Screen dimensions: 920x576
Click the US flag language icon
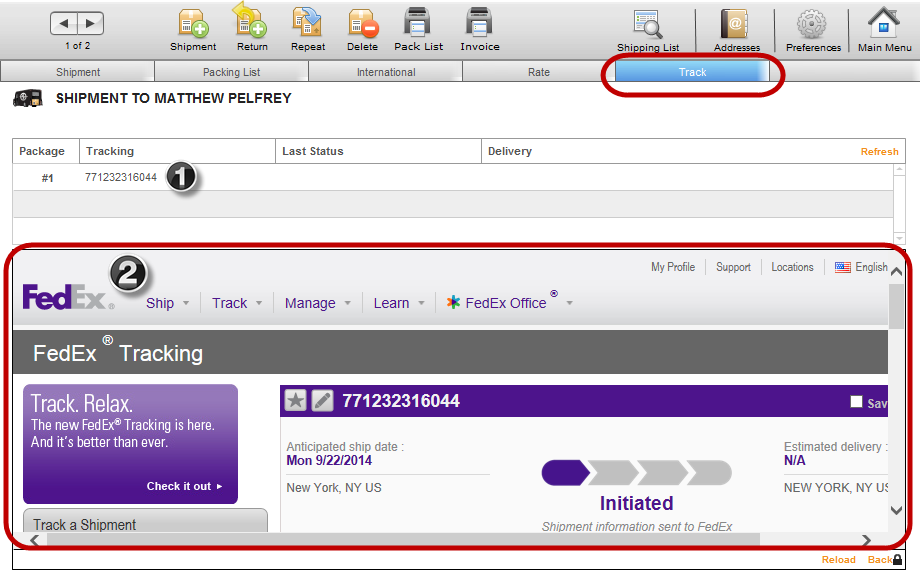(x=843, y=267)
